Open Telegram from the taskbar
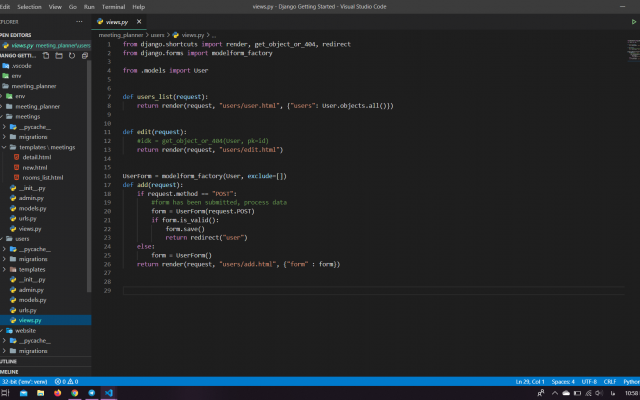 pyautogui.click(x=92, y=393)
